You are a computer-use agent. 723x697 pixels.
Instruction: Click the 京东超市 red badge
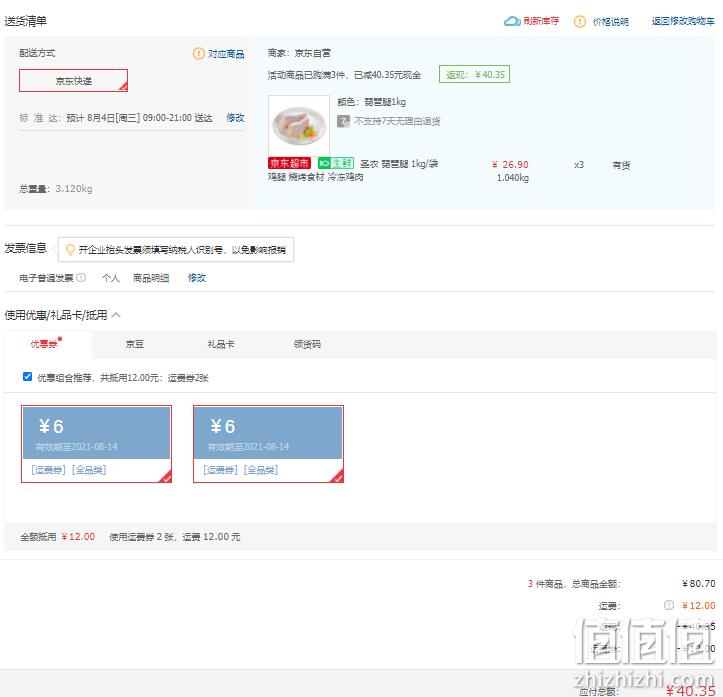click(x=289, y=163)
